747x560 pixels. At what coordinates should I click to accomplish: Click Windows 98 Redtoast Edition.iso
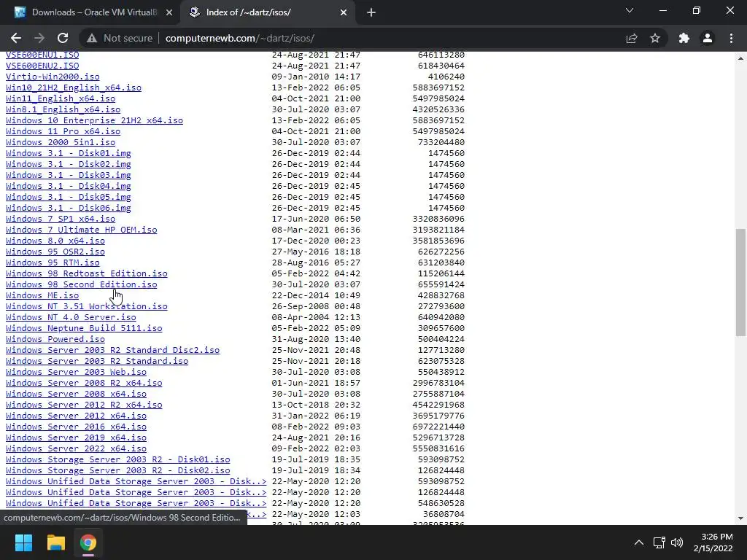[86, 274]
